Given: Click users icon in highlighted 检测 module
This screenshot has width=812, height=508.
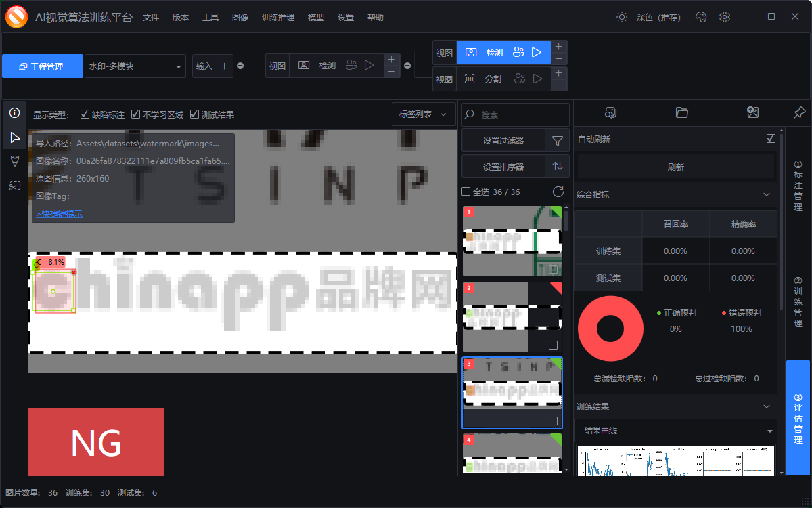Looking at the screenshot, I should coord(519,52).
